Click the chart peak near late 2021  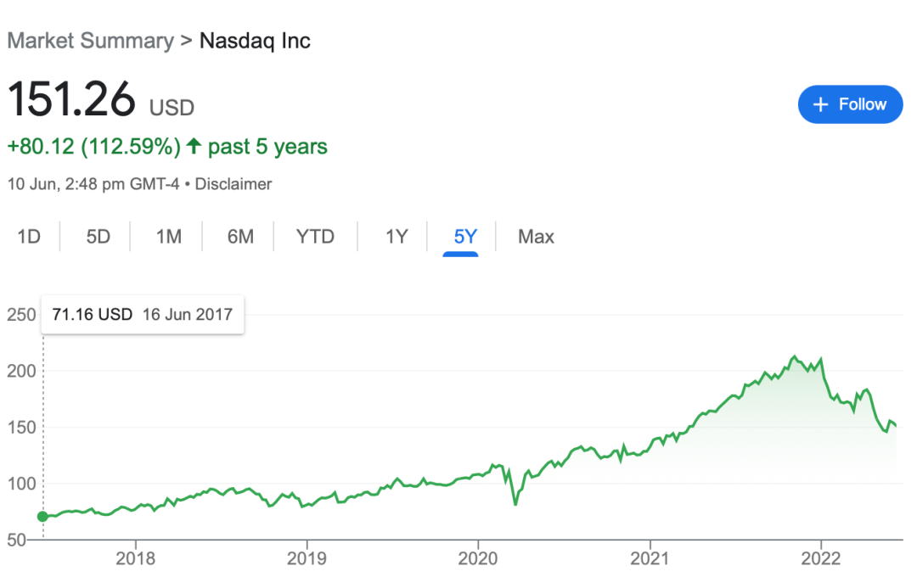point(794,356)
